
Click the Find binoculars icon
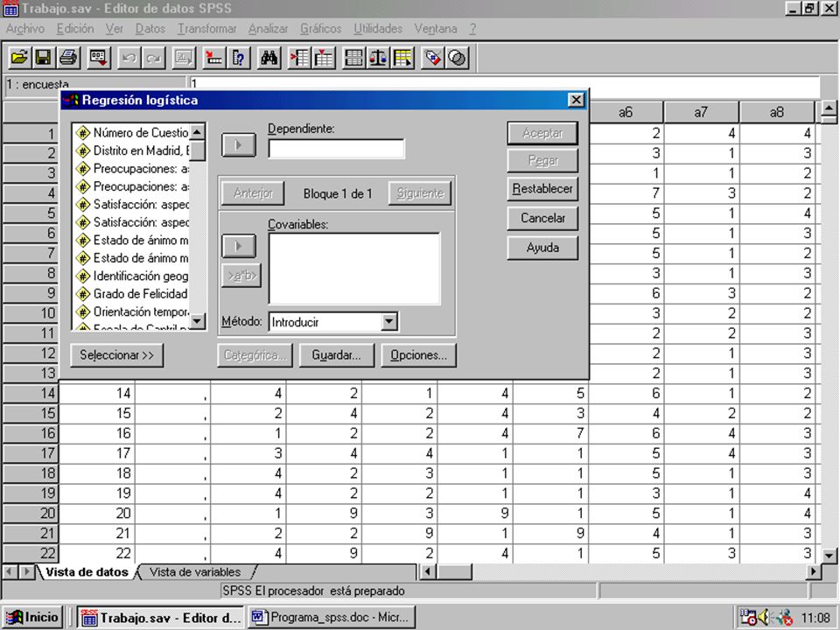pos(269,58)
